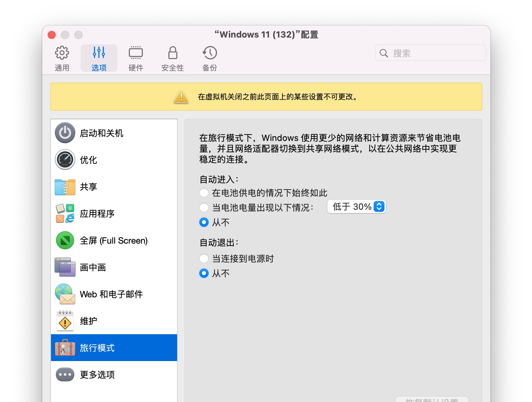Click the 共享 folder icon

coord(65,187)
